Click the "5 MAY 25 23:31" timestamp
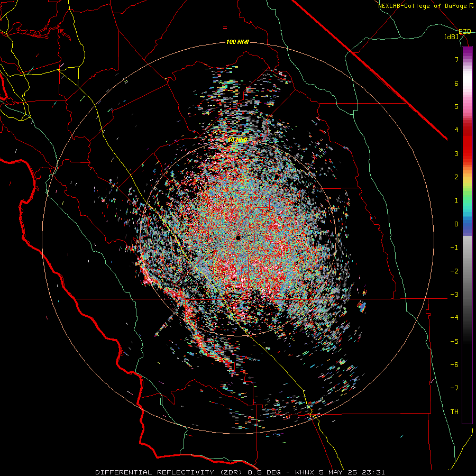The width and height of the screenshot is (476, 476). 352,472
